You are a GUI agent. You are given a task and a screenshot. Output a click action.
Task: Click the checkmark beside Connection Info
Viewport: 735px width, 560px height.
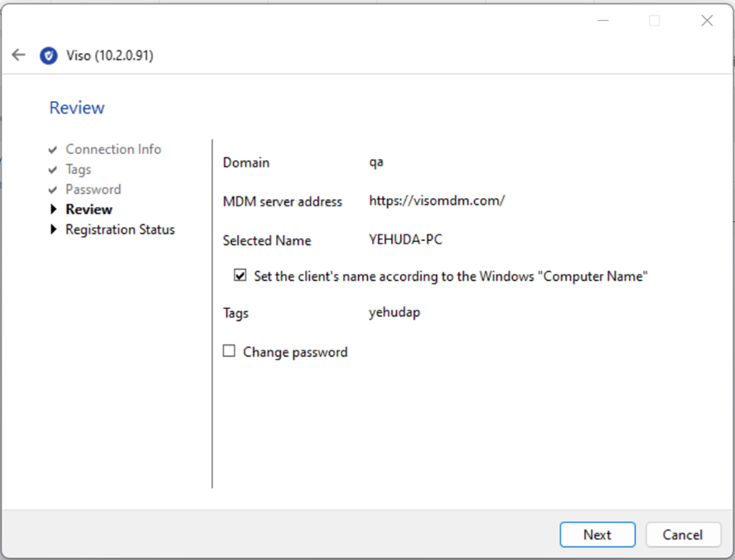54,150
